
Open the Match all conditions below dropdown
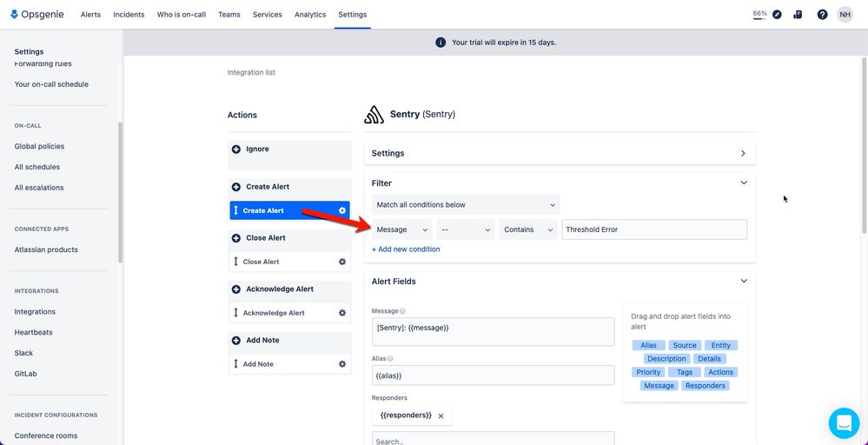(x=466, y=205)
